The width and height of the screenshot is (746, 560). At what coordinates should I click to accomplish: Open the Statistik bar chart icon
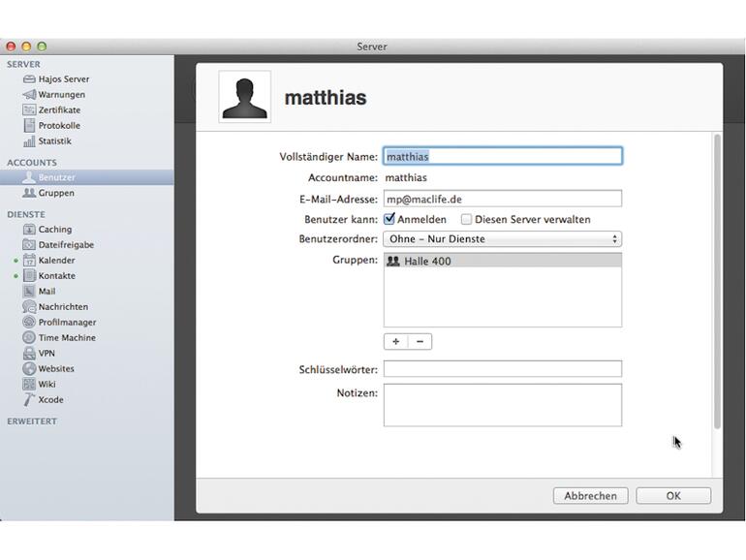tap(29, 140)
